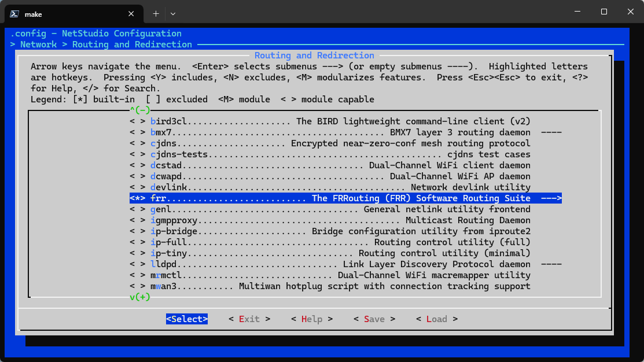
Task: Click the scroll-up indicator above the list
Action: pos(139,110)
